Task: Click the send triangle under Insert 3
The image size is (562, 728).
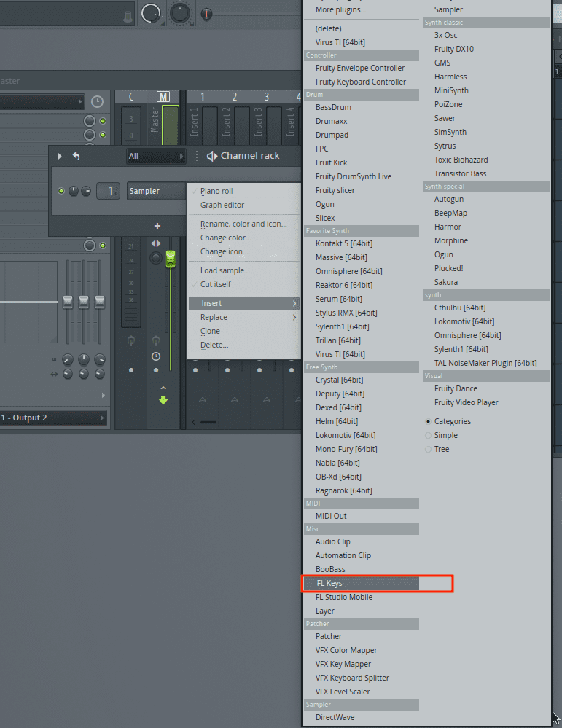Action: coord(267,399)
